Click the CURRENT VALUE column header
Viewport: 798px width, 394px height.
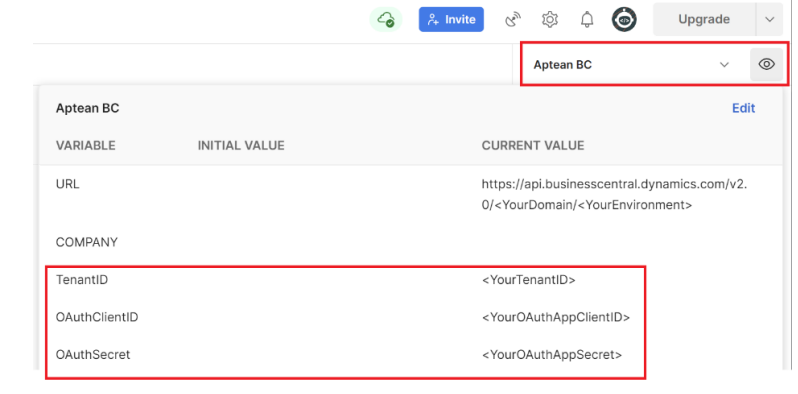(x=533, y=146)
